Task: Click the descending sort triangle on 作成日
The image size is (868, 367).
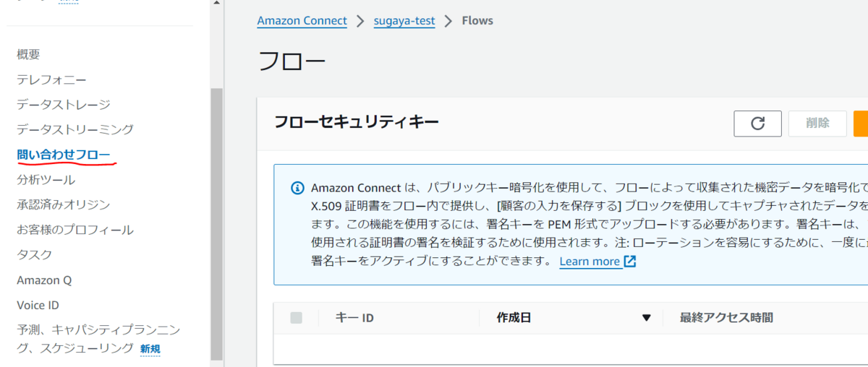Action: pos(647,318)
